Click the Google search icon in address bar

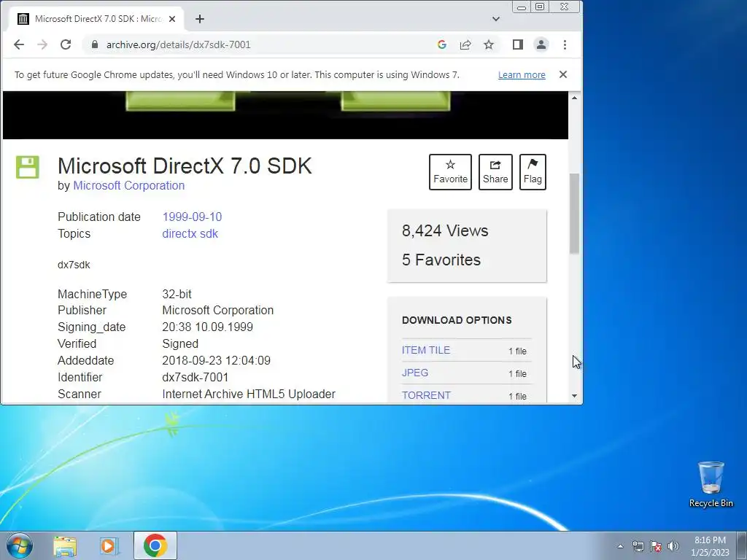[x=441, y=44]
